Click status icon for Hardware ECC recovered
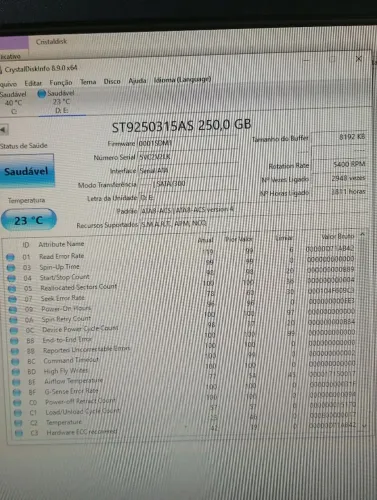Viewport: 377px width, 500px height. tap(19, 433)
